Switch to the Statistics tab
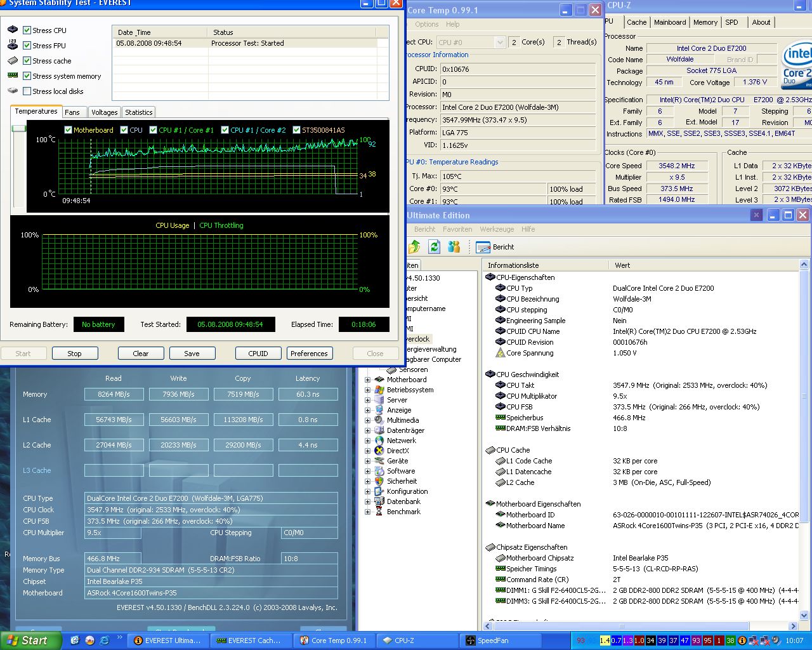The height and width of the screenshot is (650, 812). [138, 112]
